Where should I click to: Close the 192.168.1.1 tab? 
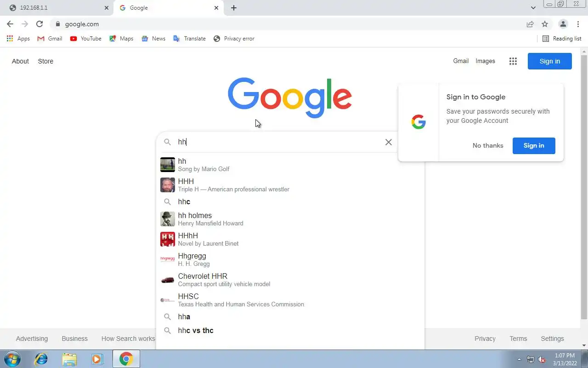tap(107, 8)
